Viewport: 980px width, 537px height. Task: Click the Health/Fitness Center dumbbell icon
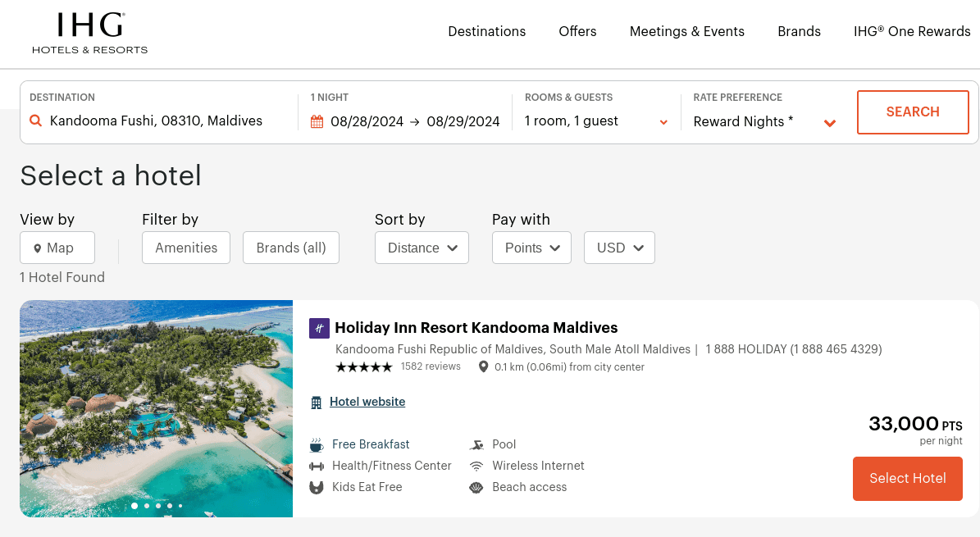pos(317,466)
